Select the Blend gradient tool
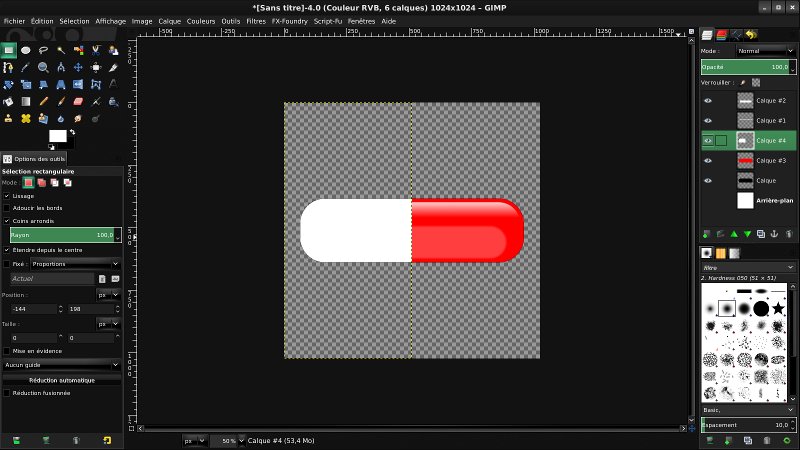 26,102
